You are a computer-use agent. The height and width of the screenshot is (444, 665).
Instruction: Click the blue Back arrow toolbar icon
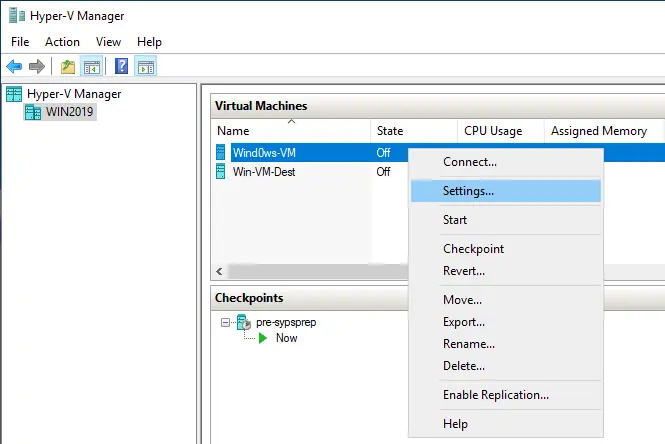(x=14, y=67)
